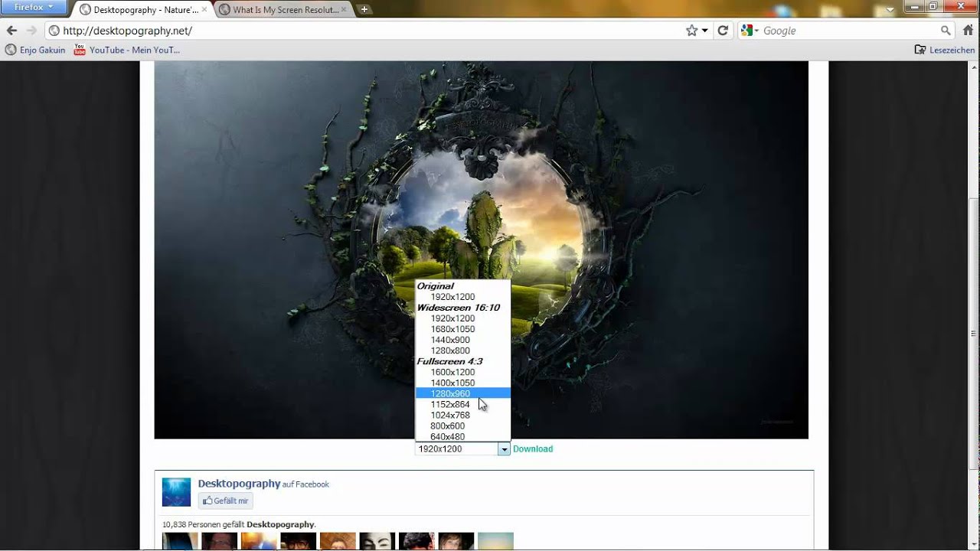Bookmark this page with the star icon
Image resolution: width=980 pixels, height=551 pixels.
692,31
